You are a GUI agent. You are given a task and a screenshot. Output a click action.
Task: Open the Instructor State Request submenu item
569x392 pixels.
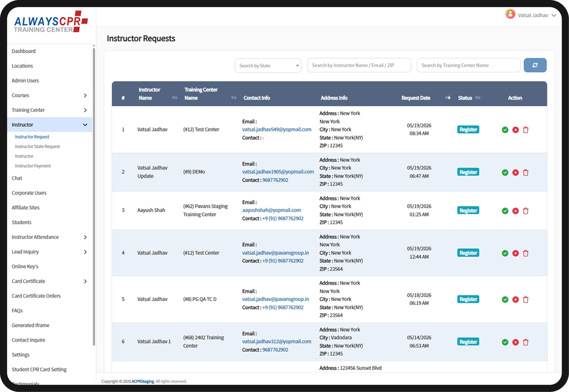pos(37,147)
